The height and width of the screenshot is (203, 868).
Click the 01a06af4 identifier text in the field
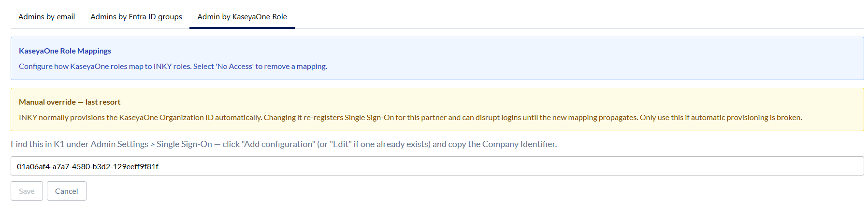87,166
